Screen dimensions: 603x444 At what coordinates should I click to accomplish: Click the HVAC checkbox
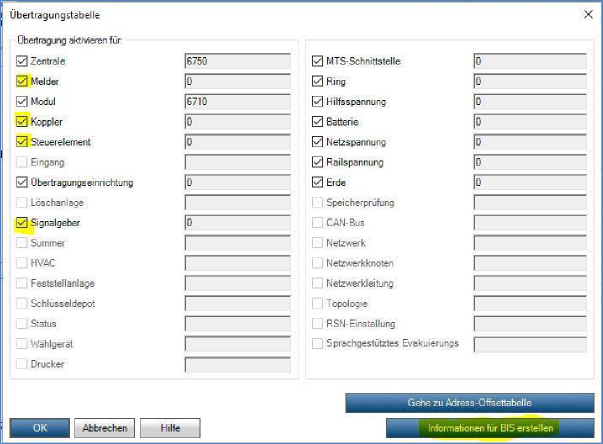[22, 263]
